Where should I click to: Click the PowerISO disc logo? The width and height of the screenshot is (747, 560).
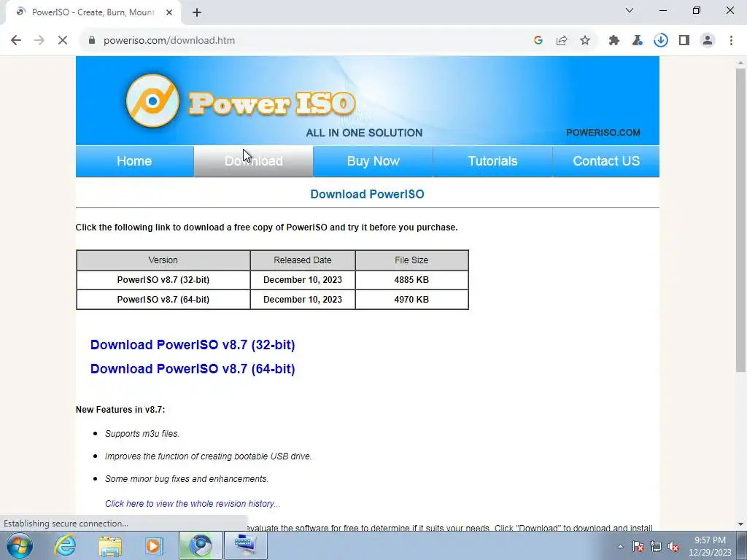pos(152,101)
